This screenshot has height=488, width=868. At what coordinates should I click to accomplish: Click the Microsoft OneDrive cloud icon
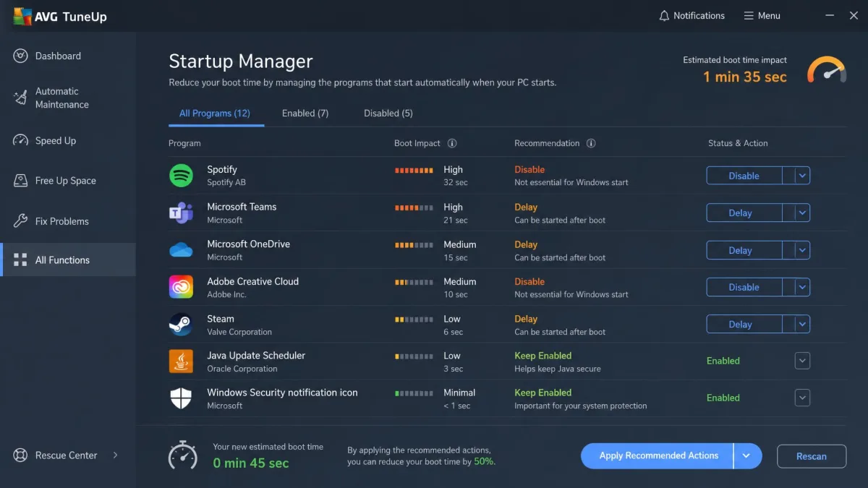[x=181, y=250]
